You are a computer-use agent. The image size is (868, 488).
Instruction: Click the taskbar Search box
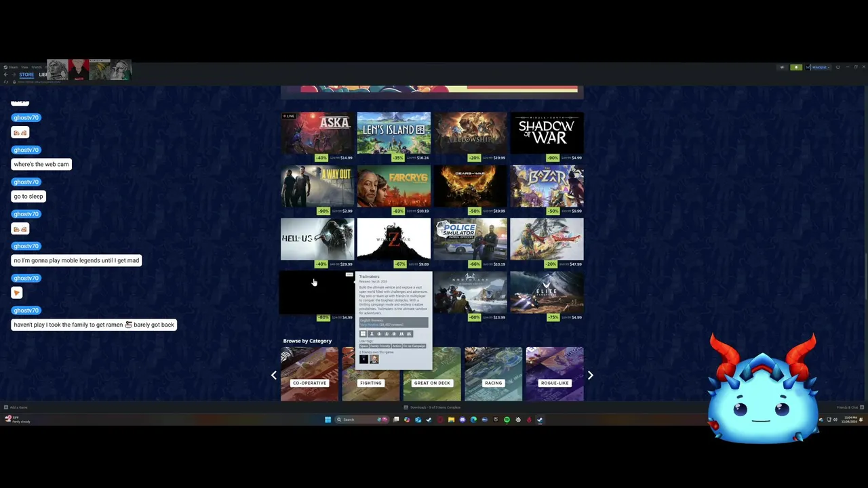362,420
